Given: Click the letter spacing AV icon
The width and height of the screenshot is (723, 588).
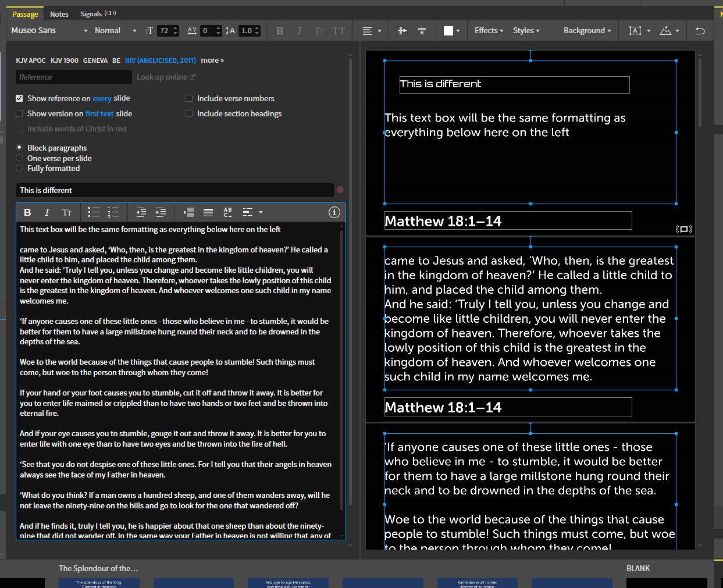Looking at the screenshot, I should click(192, 31).
